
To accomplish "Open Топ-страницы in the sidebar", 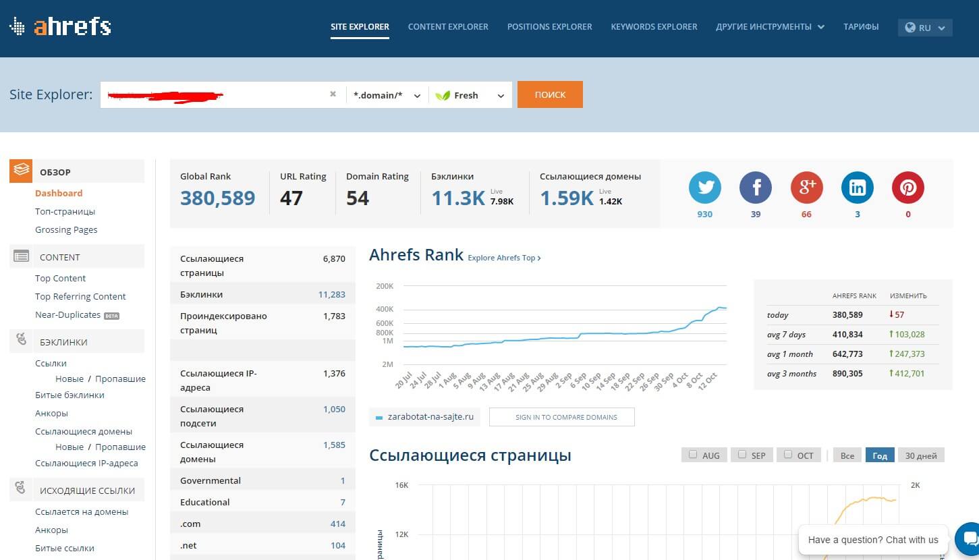I will [65, 211].
